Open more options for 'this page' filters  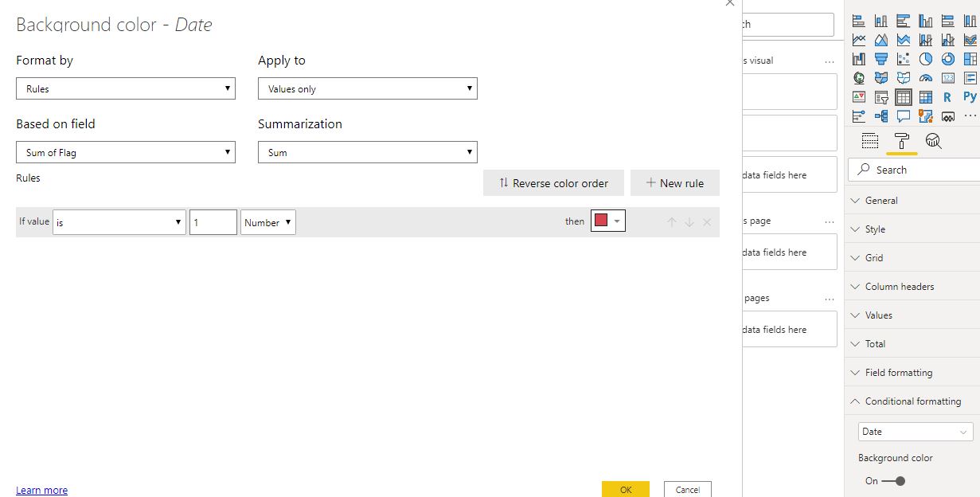(830, 221)
